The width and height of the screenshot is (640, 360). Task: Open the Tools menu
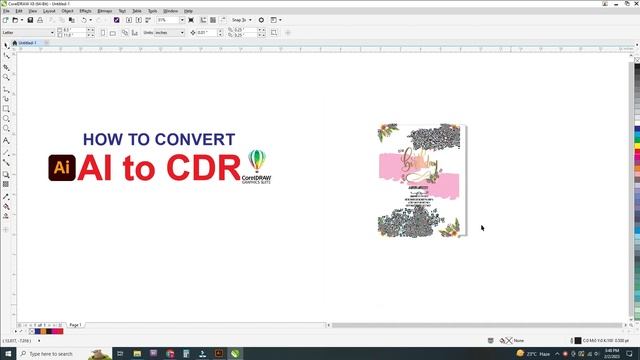(x=152, y=11)
